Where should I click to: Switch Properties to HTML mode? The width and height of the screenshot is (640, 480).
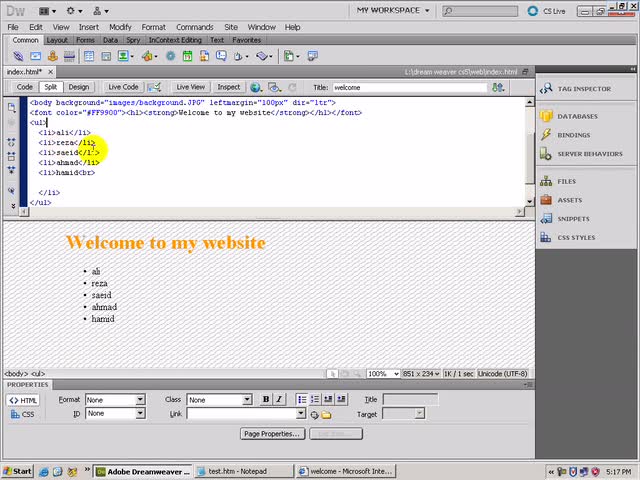pyautogui.click(x=23, y=400)
